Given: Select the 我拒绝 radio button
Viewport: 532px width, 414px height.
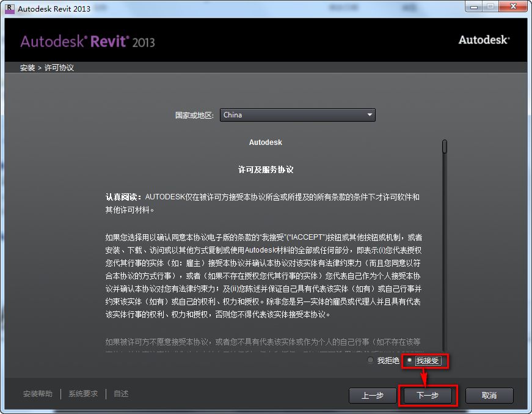Looking at the screenshot, I should 370,361.
